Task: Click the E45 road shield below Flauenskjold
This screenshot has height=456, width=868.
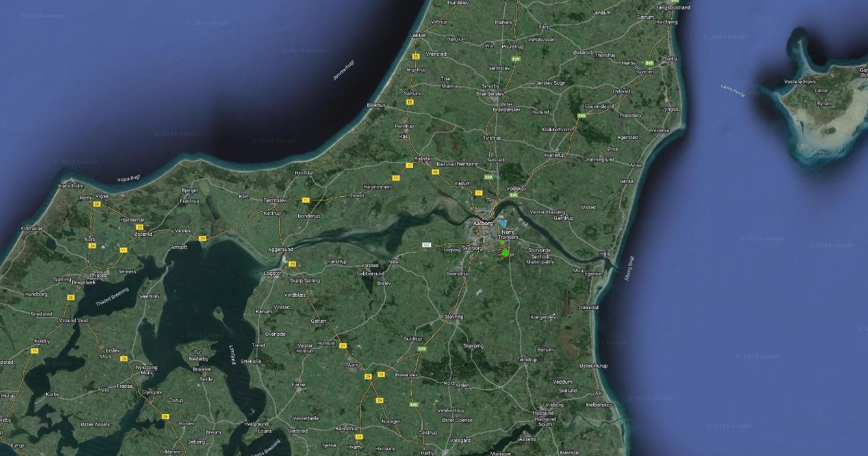Action: [581, 116]
